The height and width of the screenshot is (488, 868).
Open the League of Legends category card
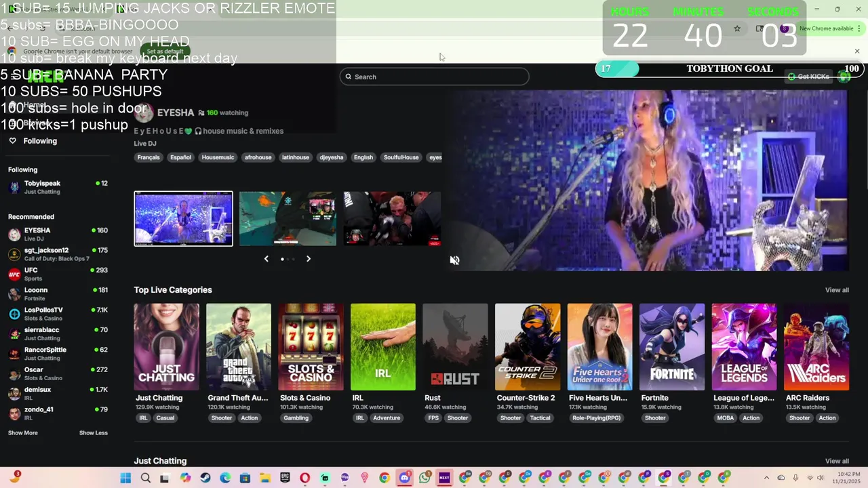click(744, 347)
